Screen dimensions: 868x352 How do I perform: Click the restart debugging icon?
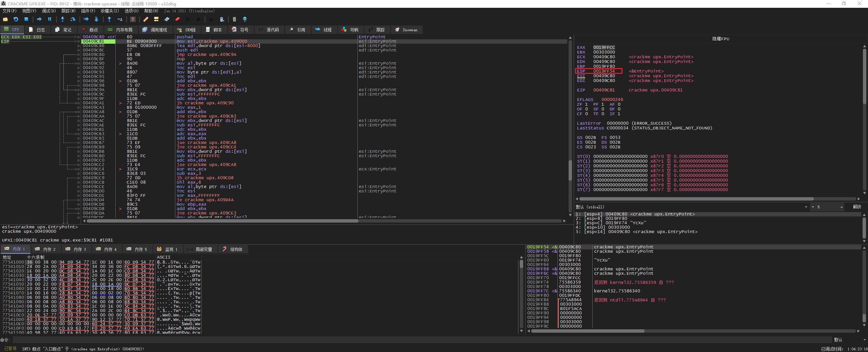click(x=16, y=19)
